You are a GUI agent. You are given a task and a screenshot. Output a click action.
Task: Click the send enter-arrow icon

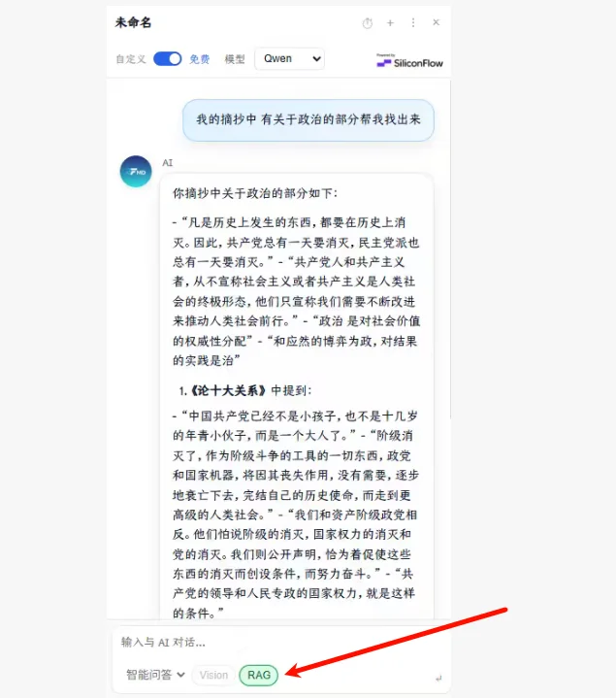(438, 678)
